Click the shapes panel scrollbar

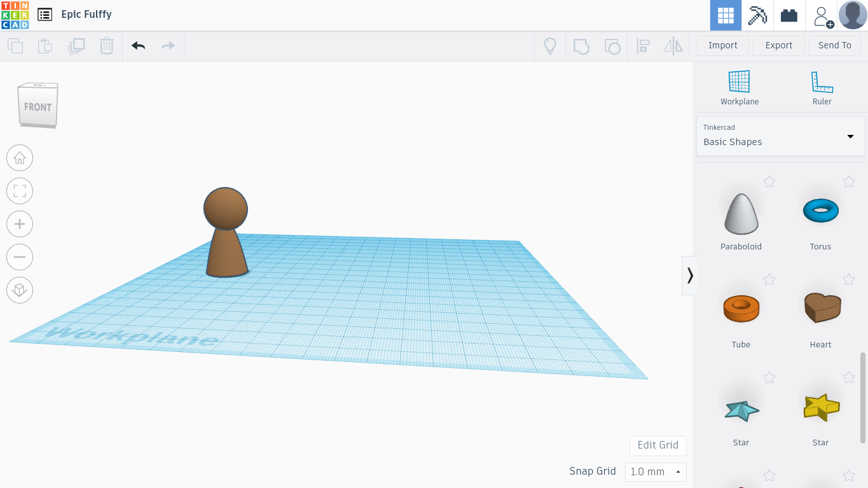[x=863, y=398]
